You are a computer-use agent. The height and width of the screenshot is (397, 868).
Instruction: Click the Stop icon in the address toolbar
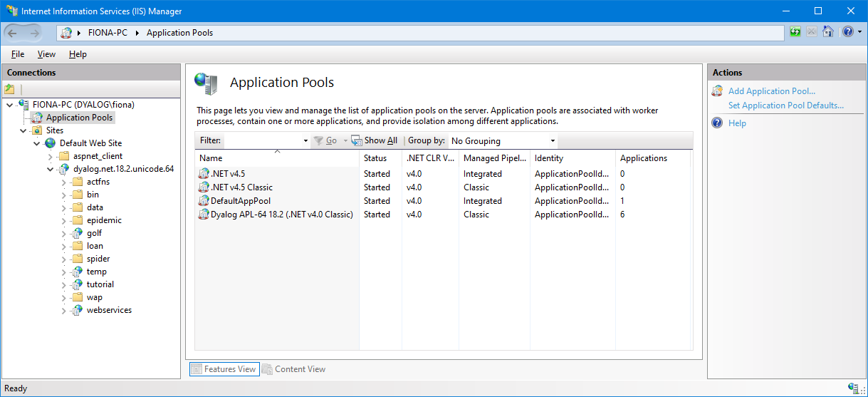812,32
